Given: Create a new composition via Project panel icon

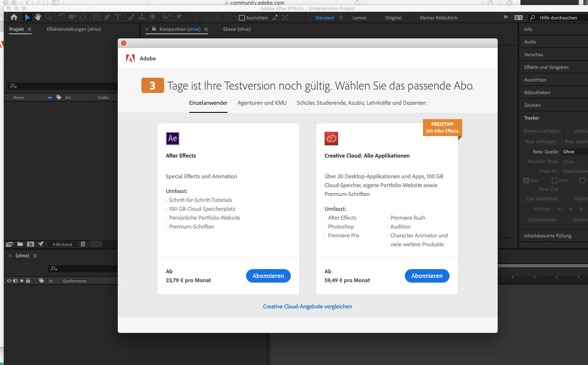Looking at the screenshot, I should tap(30, 244).
